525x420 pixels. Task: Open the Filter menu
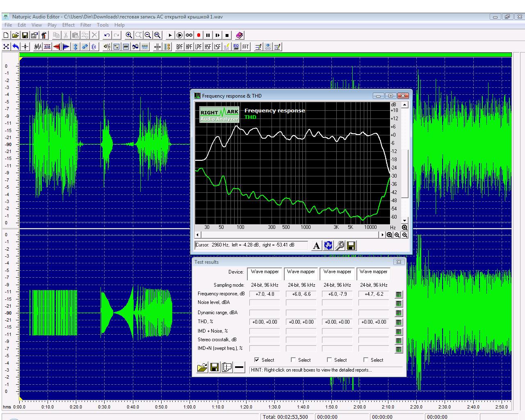pos(86,25)
